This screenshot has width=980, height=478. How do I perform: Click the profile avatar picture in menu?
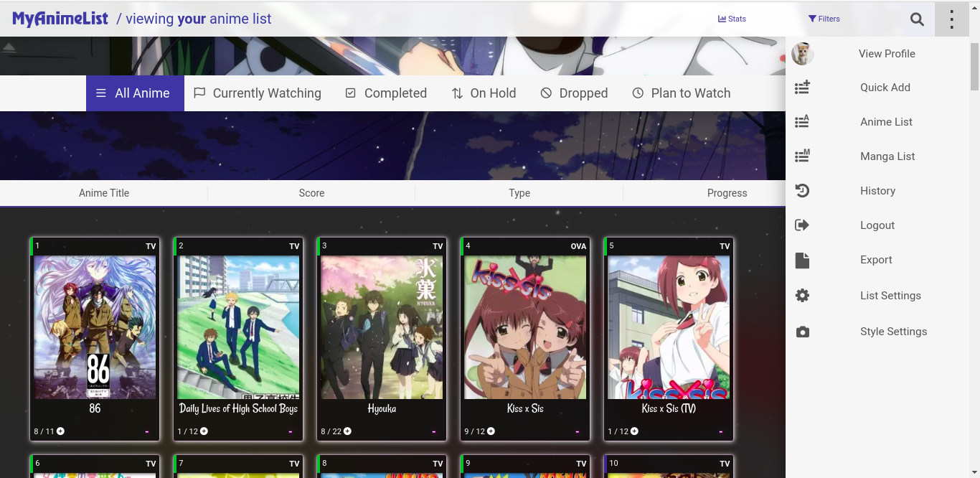pyautogui.click(x=802, y=53)
